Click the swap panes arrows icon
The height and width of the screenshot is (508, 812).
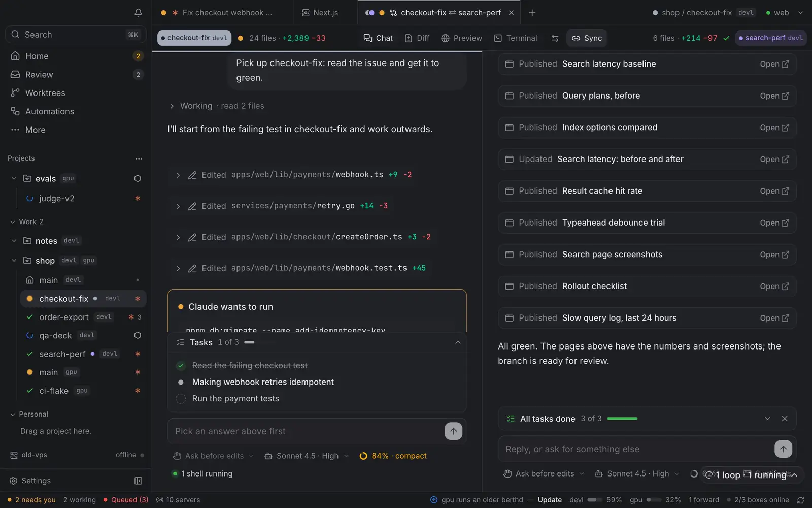[x=555, y=38]
